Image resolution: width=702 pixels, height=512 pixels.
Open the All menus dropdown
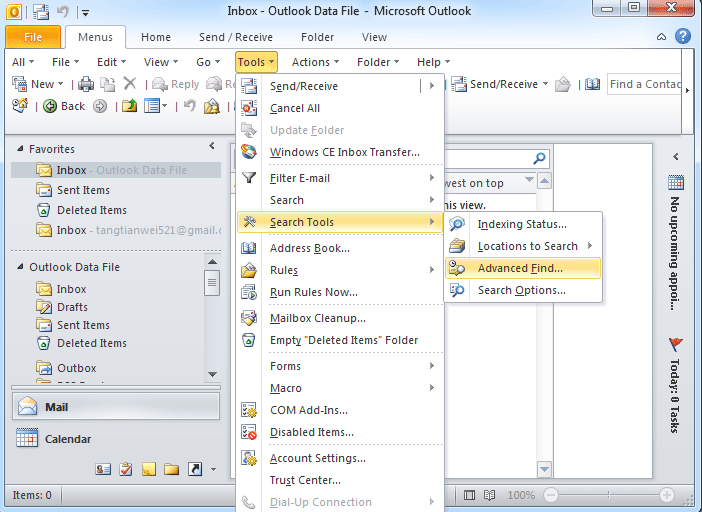click(x=22, y=62)
